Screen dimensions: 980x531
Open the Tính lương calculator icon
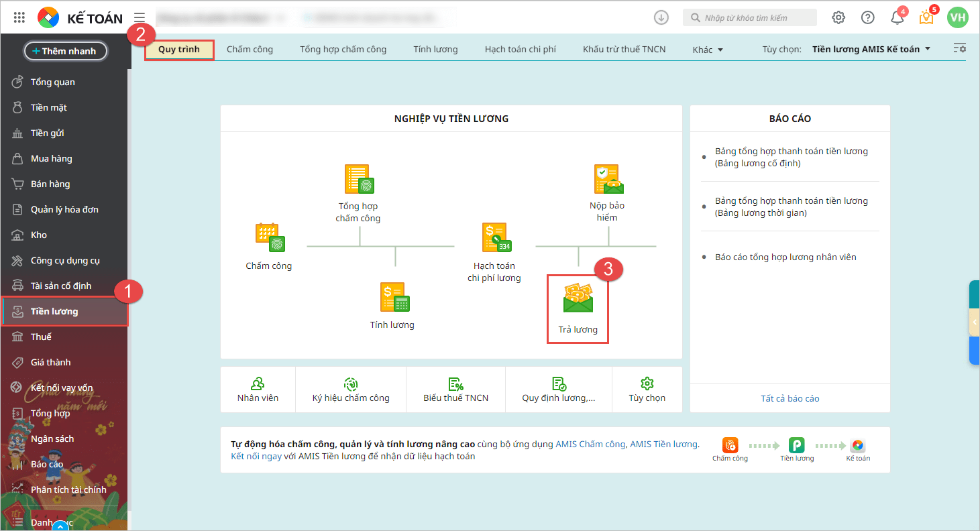[394, 297]
